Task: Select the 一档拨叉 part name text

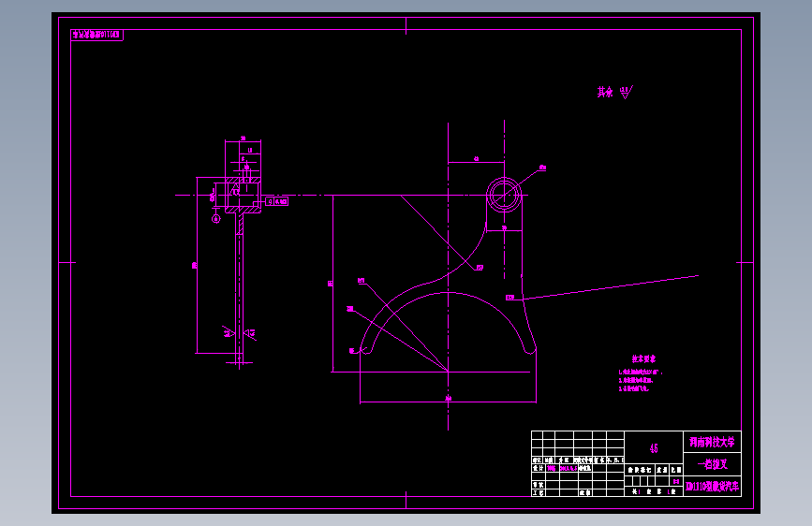Action: tap(713, 464)
